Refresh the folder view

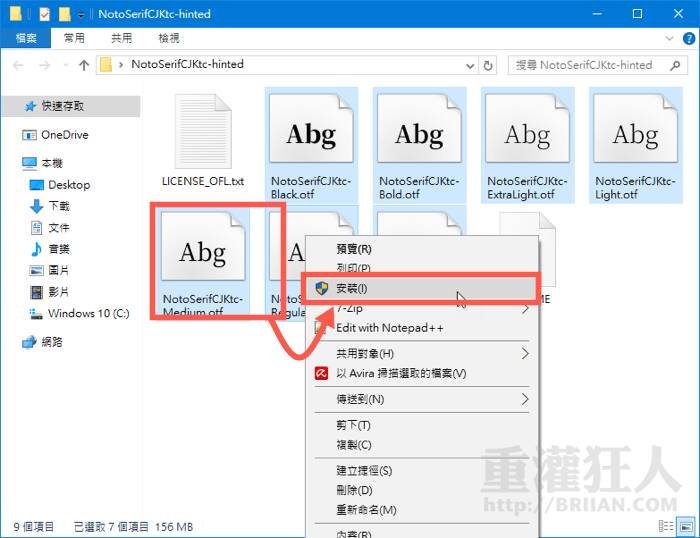[x=488, y=66]
